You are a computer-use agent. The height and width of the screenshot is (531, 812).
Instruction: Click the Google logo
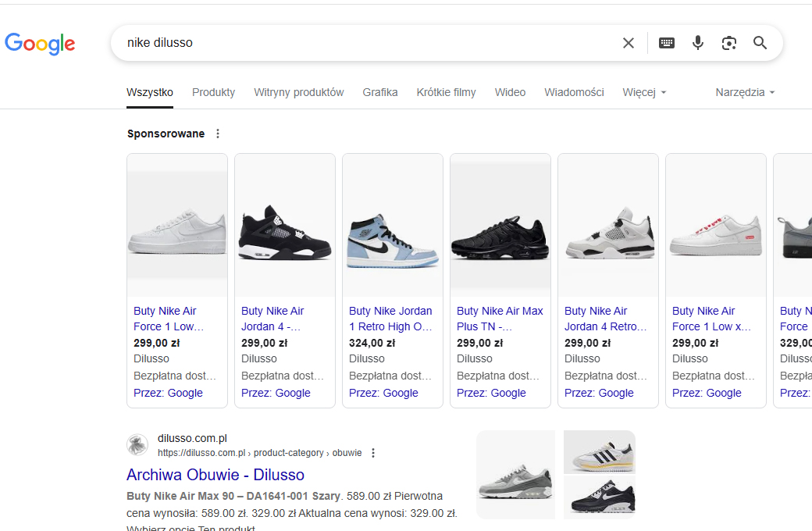40,44
